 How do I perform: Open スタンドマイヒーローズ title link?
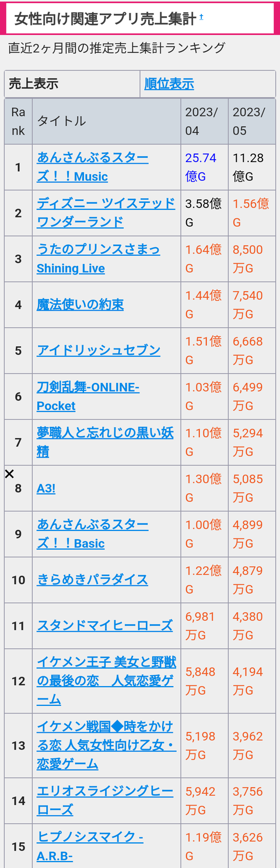(105, 625)
